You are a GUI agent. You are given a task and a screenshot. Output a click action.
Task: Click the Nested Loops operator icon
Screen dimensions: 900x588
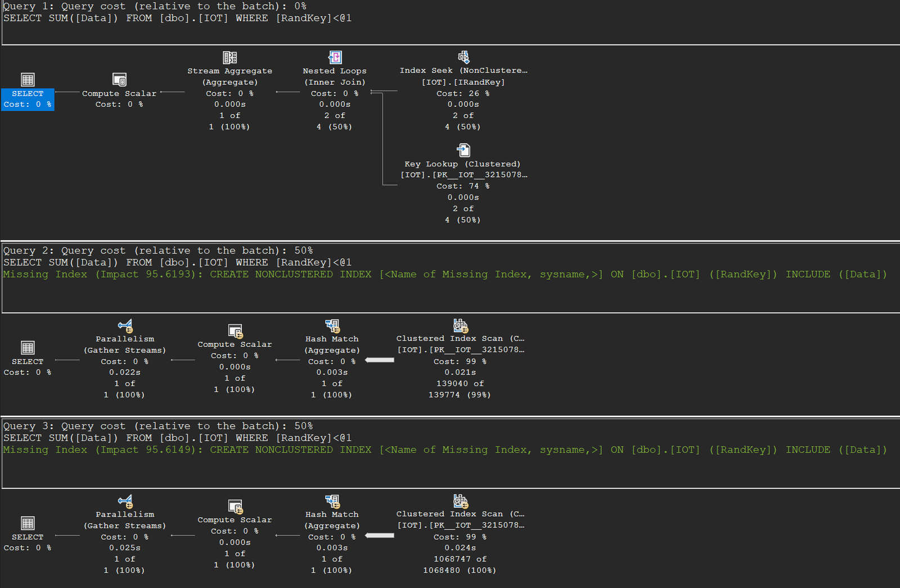click(335, 57)
